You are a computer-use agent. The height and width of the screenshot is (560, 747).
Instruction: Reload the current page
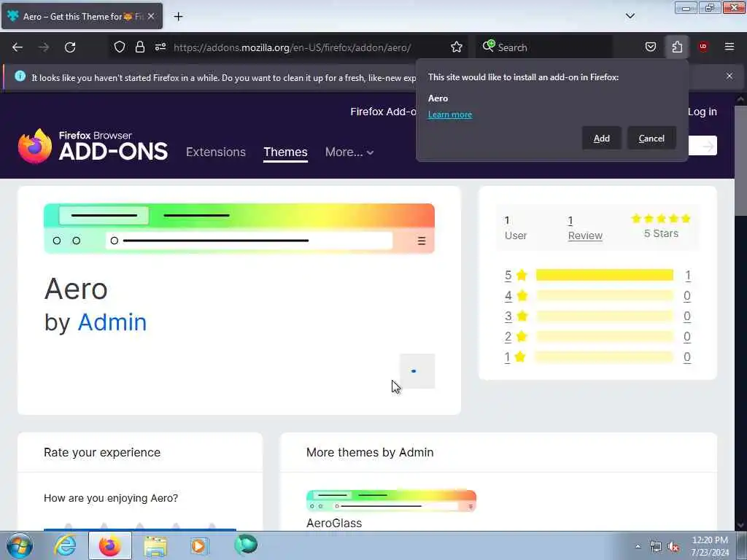tap(70, 47)
